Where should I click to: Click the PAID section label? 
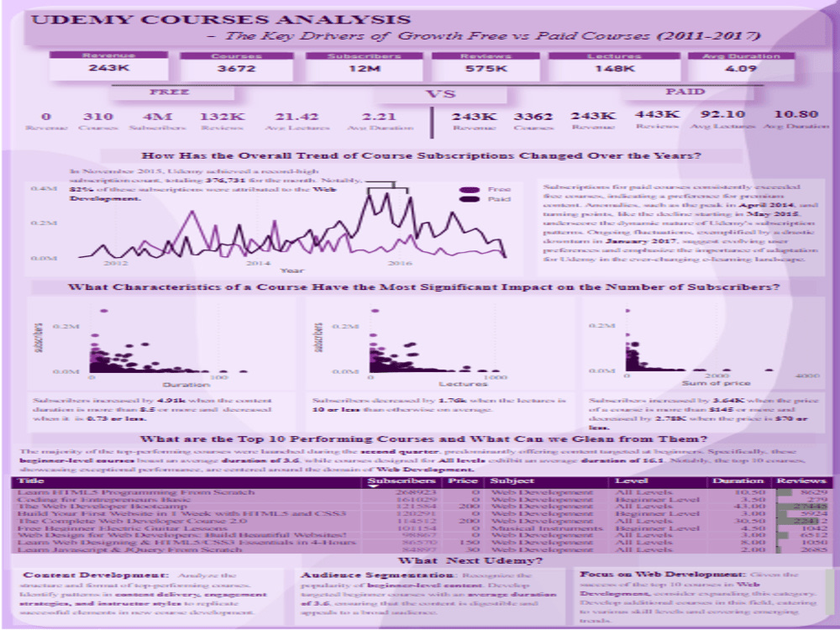(x=685, y=92)
